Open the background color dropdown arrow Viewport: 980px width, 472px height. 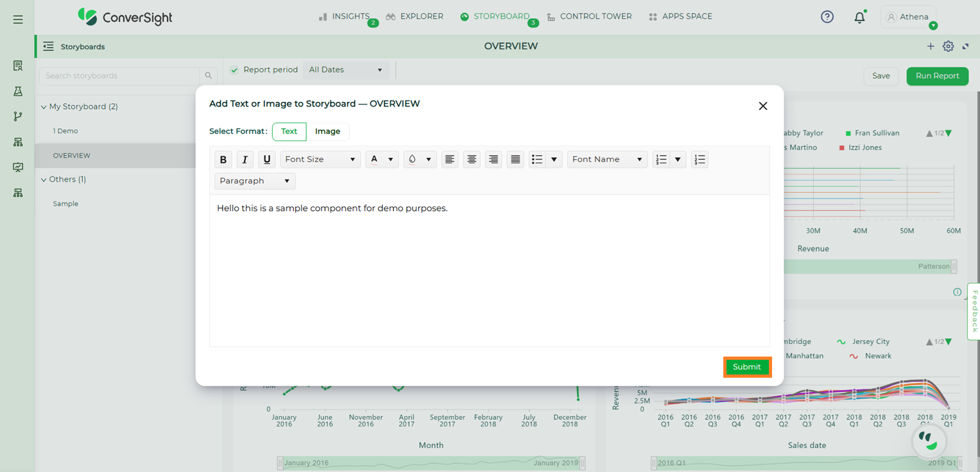[428, 160]
